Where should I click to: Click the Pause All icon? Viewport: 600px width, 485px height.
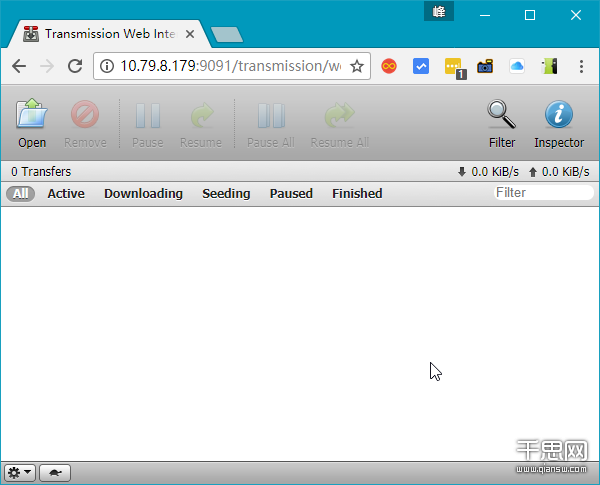pyautogui.click(x=271, y=115)
